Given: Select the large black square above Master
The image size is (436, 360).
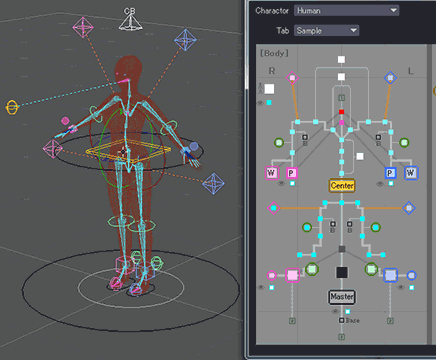Looking at the screenshot, I should pyautogui.click(x=342, y=272).
